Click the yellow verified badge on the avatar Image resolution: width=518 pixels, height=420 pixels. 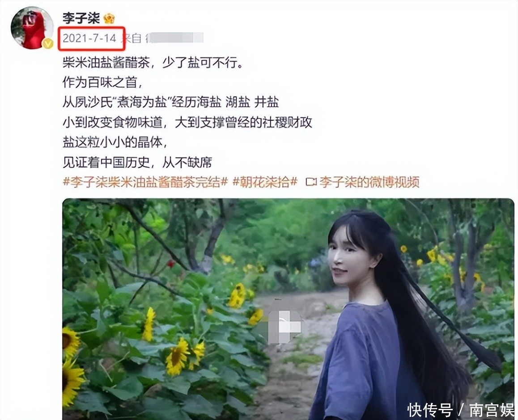pos(48,43)
